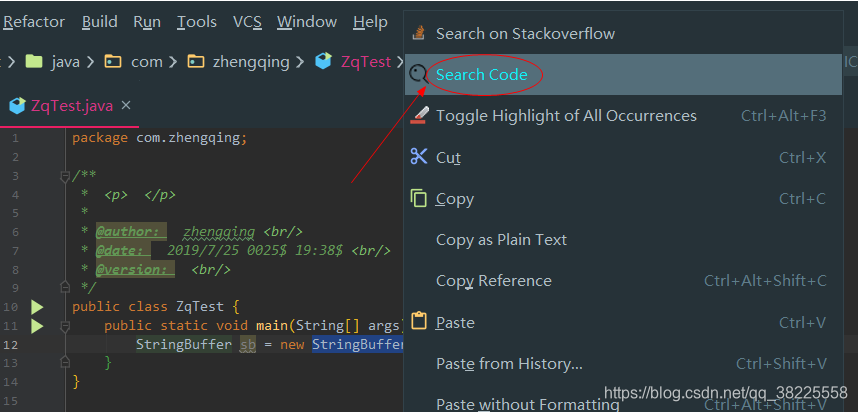Viewport: 858px width, 412px height.
Task: Click the selected StringBuffer constructor text
Action: 358,345
